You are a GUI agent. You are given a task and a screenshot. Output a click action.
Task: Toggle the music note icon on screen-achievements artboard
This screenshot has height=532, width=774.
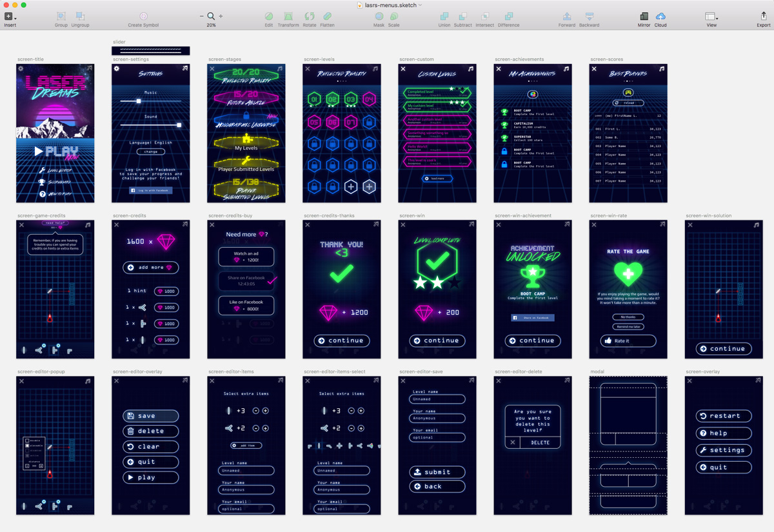[x=566, y=68]
